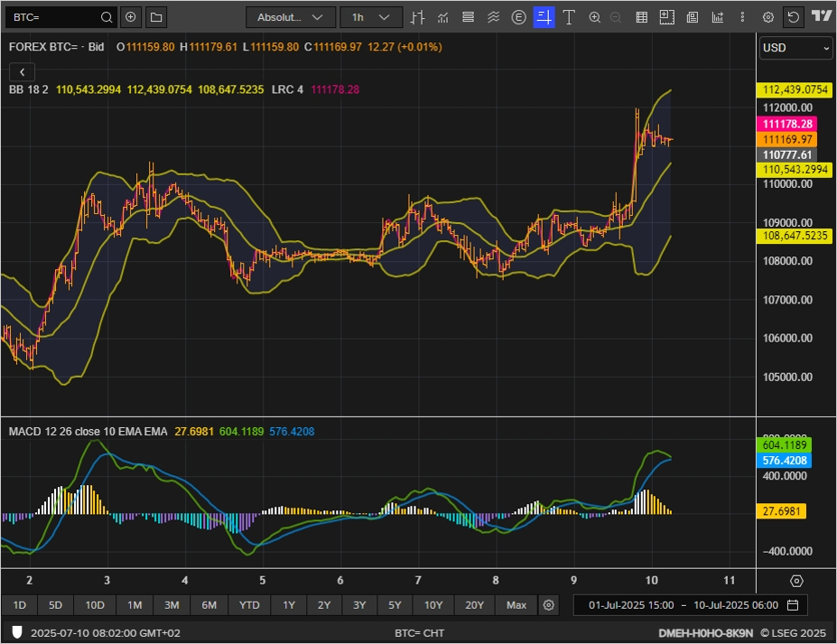Select the 10Y time range
This screenshot has height=644, width=837.
coord(433,605)
